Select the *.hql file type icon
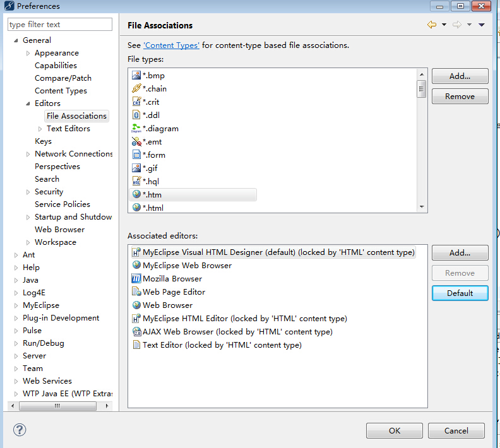Viewport: 500px width, 448px height. (x=136, y=182)
